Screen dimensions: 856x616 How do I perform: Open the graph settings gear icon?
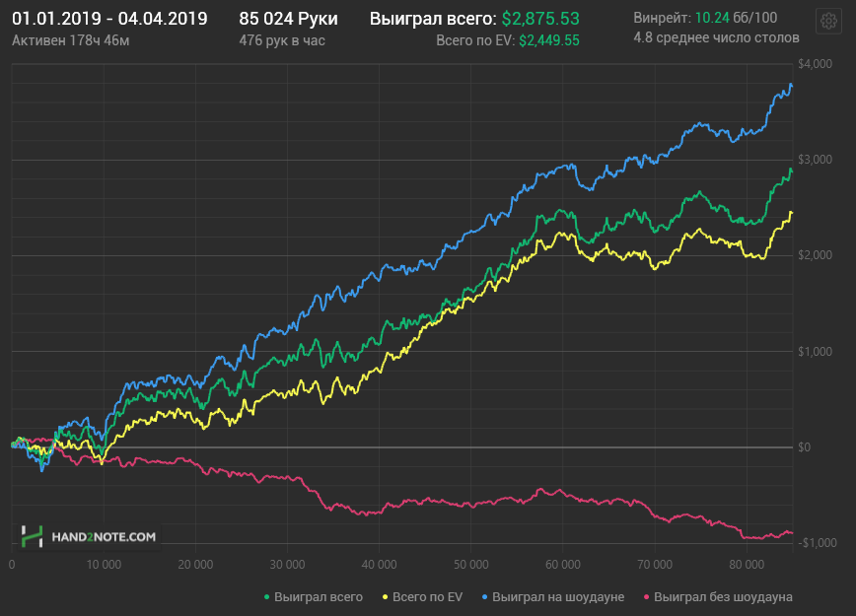(828, 22)
